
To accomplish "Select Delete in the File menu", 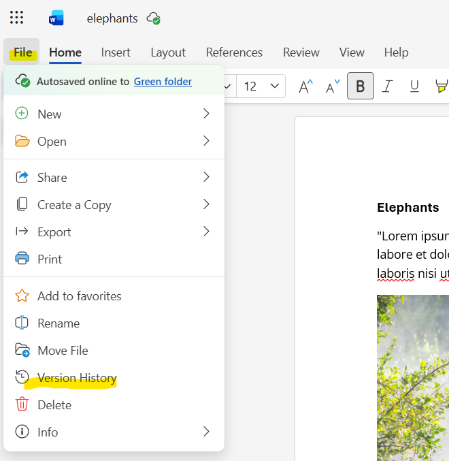I will (114, 405).
